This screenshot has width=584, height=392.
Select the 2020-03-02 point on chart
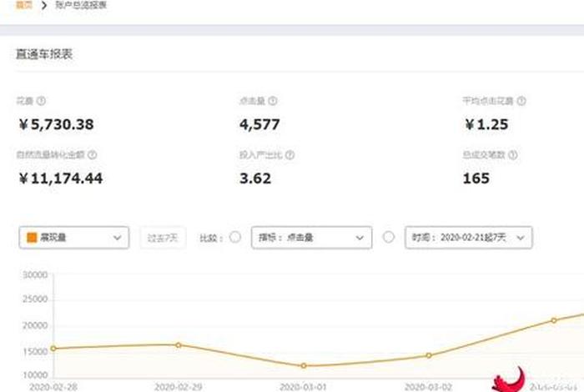click(x=429, y=355)
